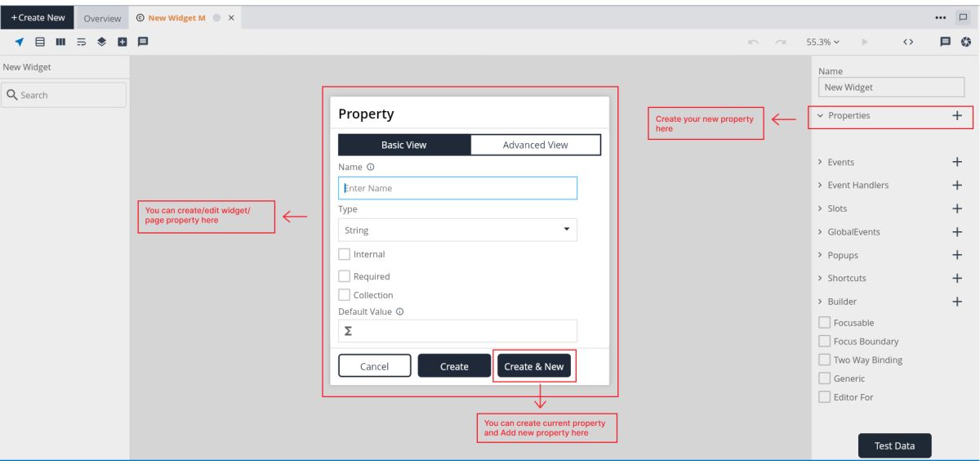Toggle the Focus Boundary checkbox
This screenshot has width=980, height=461.
[x=824, y=342]
